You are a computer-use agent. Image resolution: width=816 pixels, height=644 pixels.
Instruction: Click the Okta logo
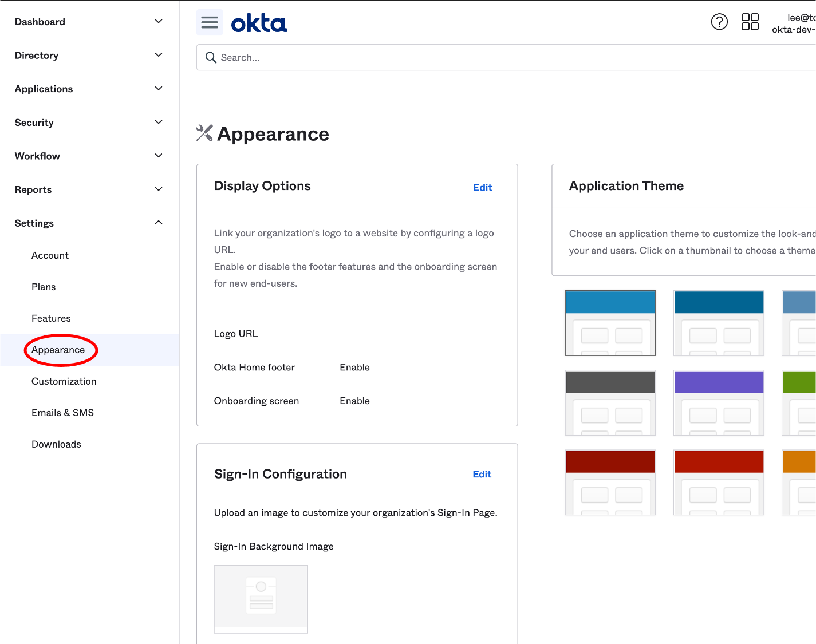click(x=259, y=23)
